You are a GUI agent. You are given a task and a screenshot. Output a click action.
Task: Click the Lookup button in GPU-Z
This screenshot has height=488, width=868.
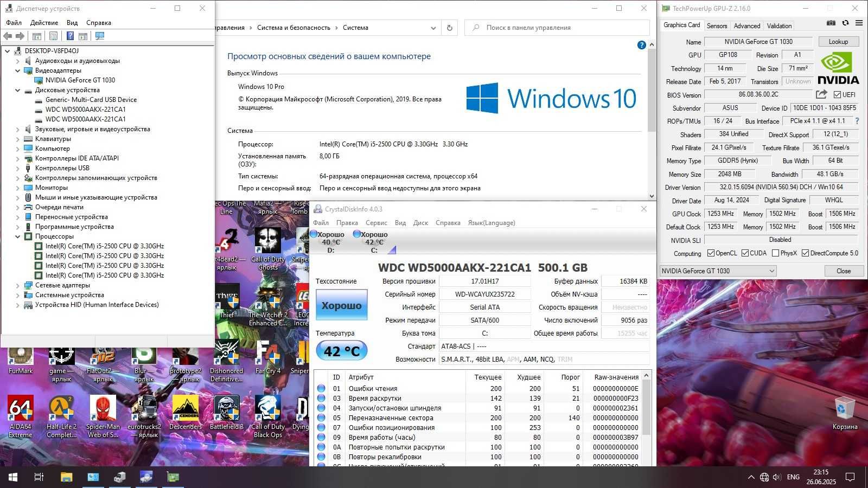pyautogui.click(x=838, y=42)
